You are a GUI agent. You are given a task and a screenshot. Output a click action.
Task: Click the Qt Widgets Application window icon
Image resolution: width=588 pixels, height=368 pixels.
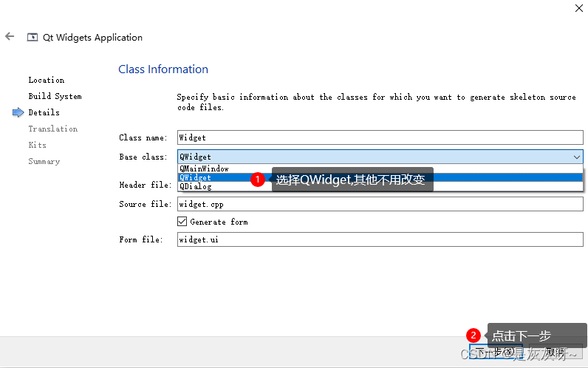[x=32, y=37]
